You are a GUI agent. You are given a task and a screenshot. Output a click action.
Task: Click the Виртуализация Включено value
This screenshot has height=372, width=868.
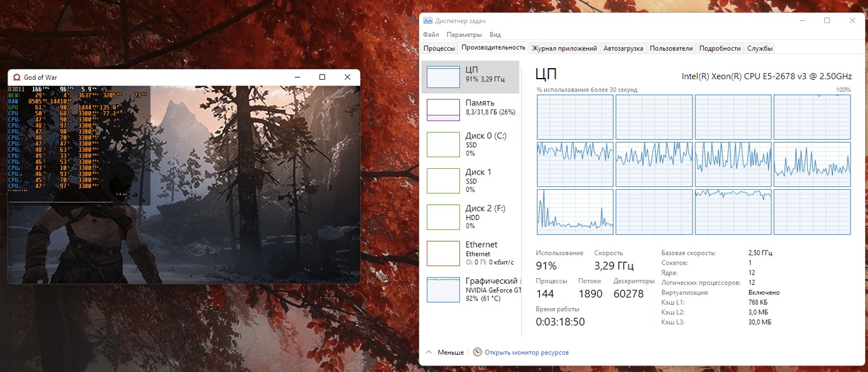click(764, 292)
